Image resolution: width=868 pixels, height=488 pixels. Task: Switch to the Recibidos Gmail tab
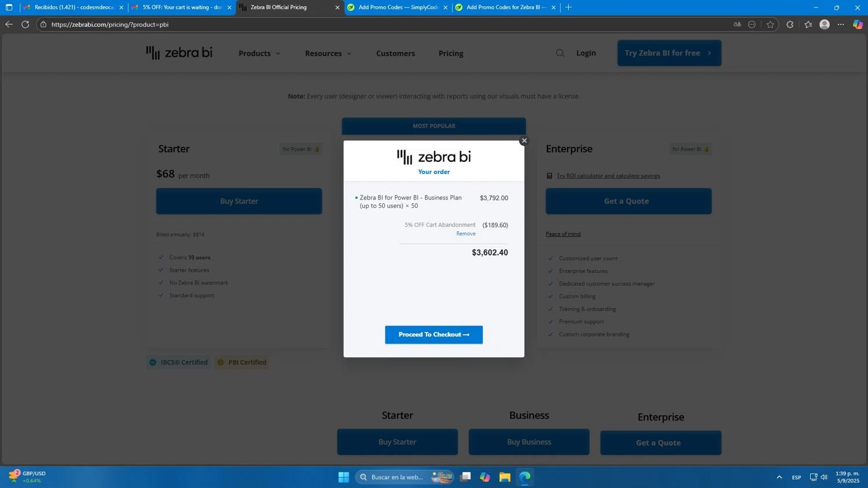tap(73, 8)
